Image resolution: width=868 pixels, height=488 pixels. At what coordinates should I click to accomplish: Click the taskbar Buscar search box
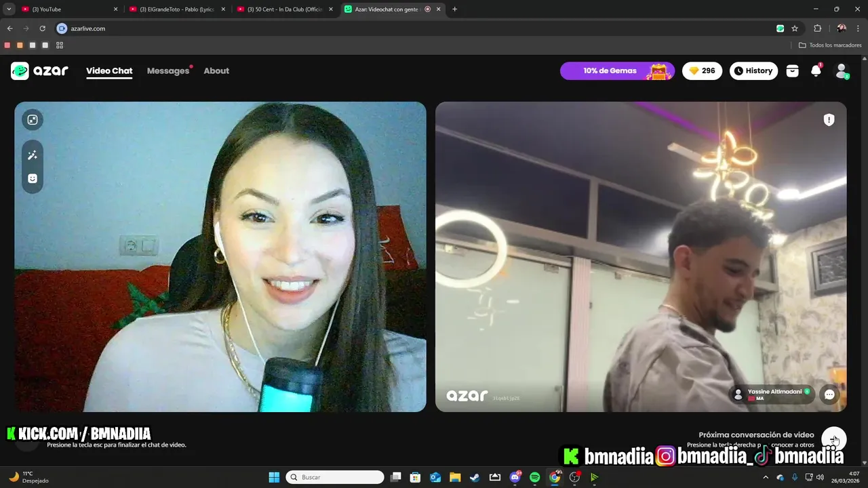tap(335, 477)
